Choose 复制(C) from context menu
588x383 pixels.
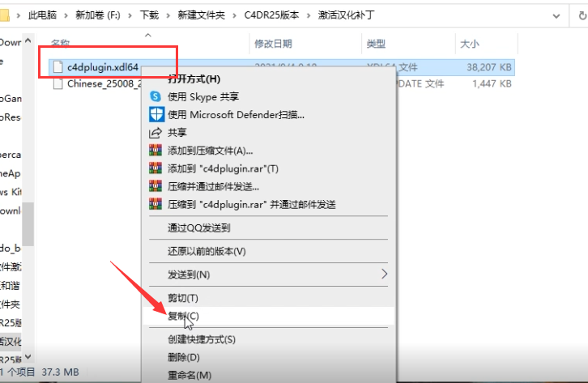(x=183, y=316)
